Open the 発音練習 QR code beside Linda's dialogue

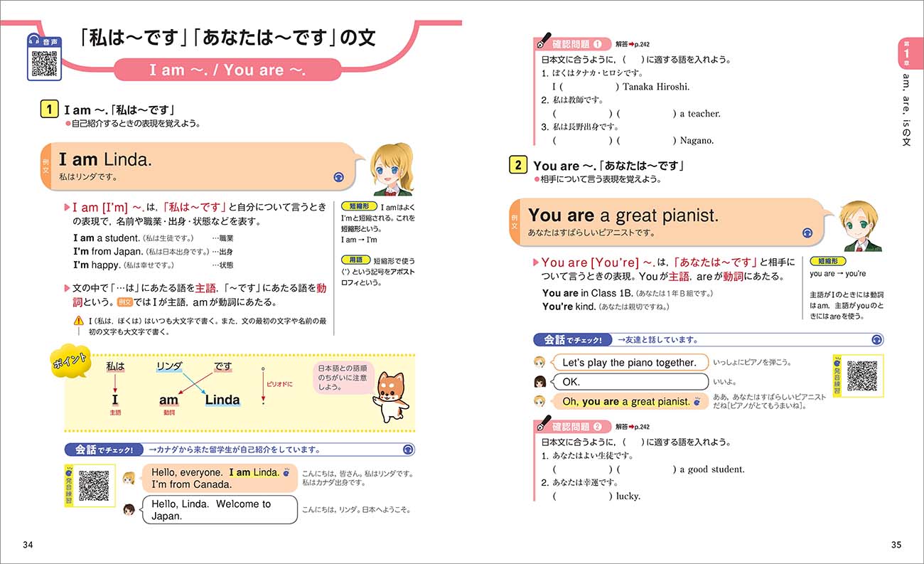click(x=94, y=486)
